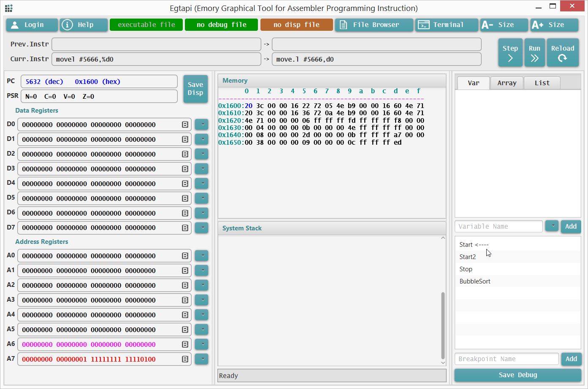Add a breakpoint with Add button
This screenshot has height=389, width=588.
[x=571, y=359]
